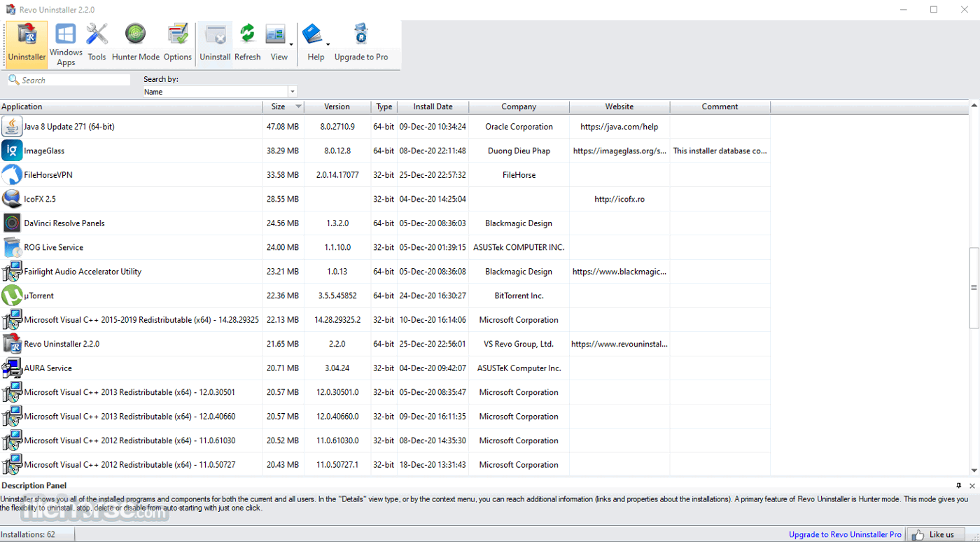Open the View toolbar menu
The image size is (980, 542).
pyautogui.click(x=279, y=44)
